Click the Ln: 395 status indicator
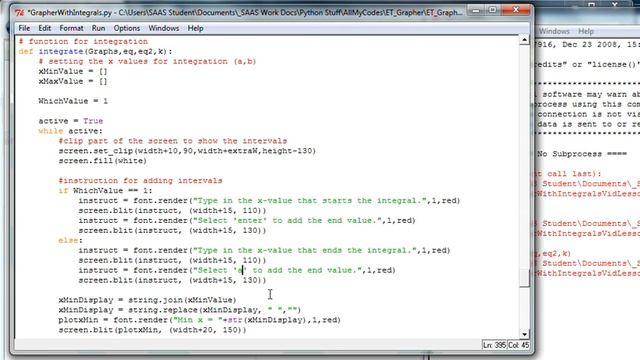This screenshot has width=640, height=360. click(494, 345)
